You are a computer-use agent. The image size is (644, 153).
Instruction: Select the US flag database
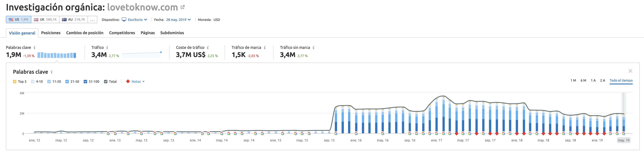tap(18, 19)
